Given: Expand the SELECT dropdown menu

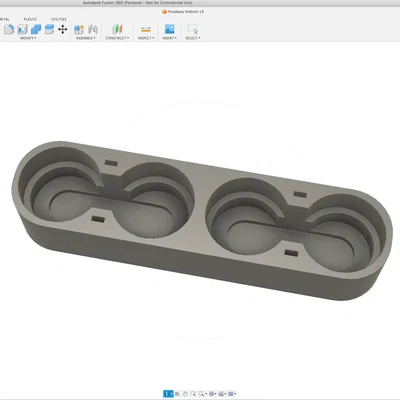Looking at the screenshot, I should [x=193, y=38].
